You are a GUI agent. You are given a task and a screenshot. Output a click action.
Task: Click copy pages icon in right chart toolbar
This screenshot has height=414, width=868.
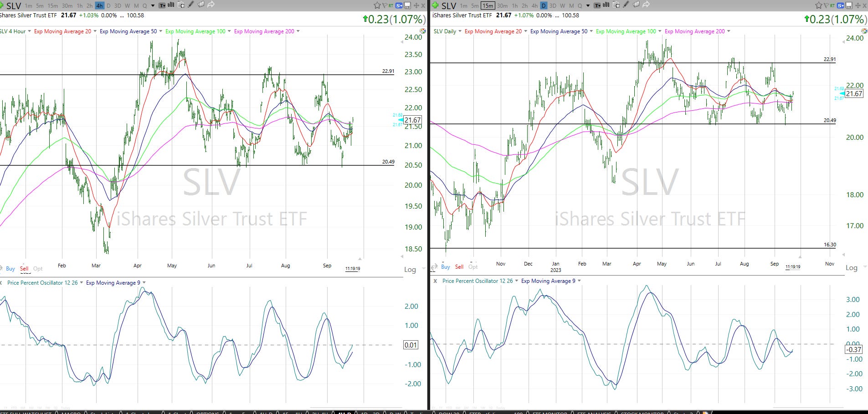click(x=636, y=5)
